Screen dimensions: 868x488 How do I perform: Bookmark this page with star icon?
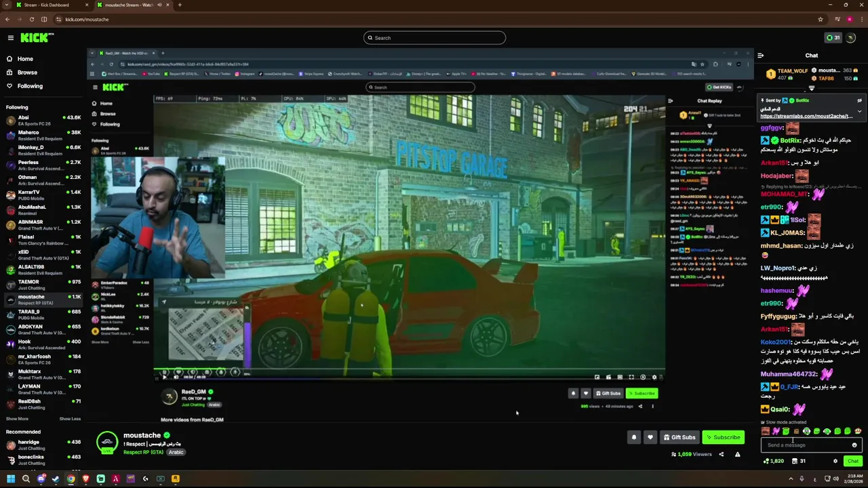(821, 19)
